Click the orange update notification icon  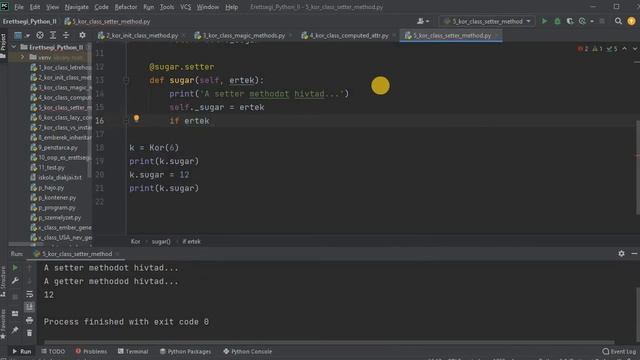coord(631,21)
